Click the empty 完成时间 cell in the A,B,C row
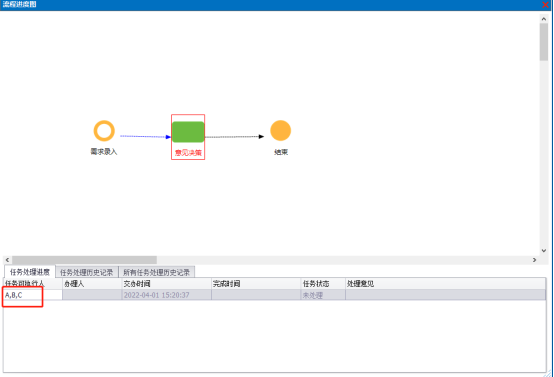The width and height of the screenshot is (554, 377). [256, 295]
